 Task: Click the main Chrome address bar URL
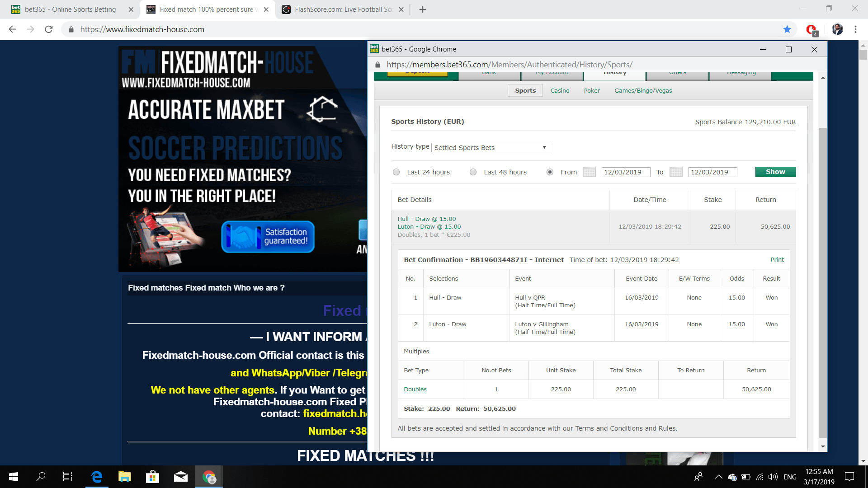tap(142, 29)
